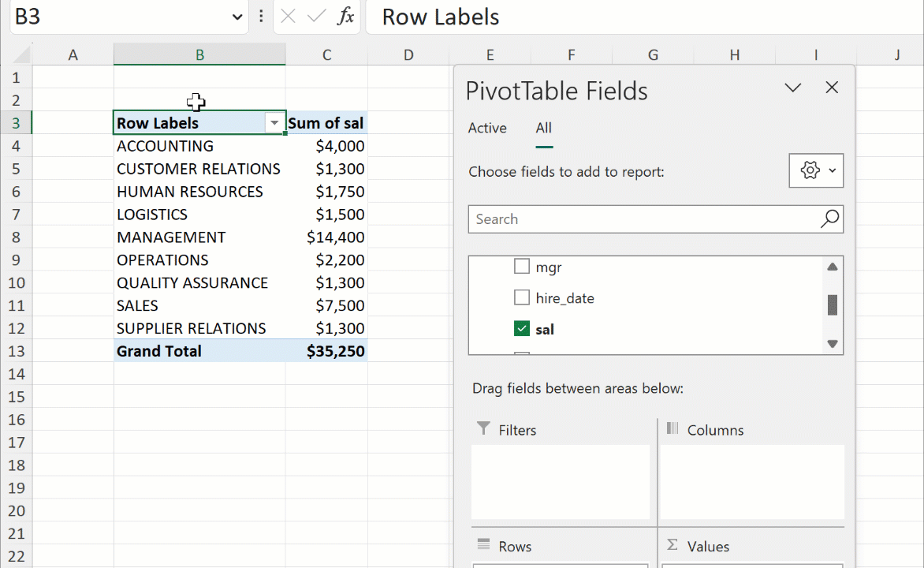Open the PivotTable Fields pane options chevron
This screenshot has width=924, height=568.
point(793,88)
